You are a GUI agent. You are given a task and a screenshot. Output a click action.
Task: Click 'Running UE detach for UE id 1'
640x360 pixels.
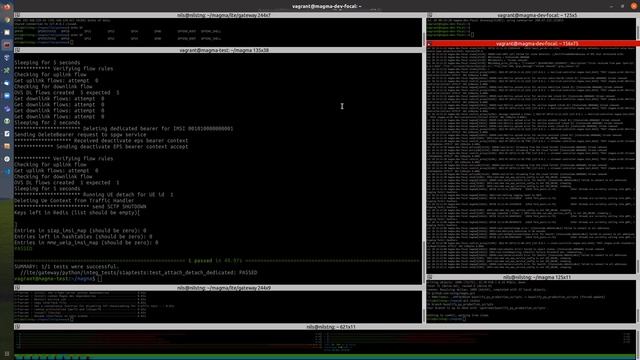pyautogui.click(x=93, y=195)
